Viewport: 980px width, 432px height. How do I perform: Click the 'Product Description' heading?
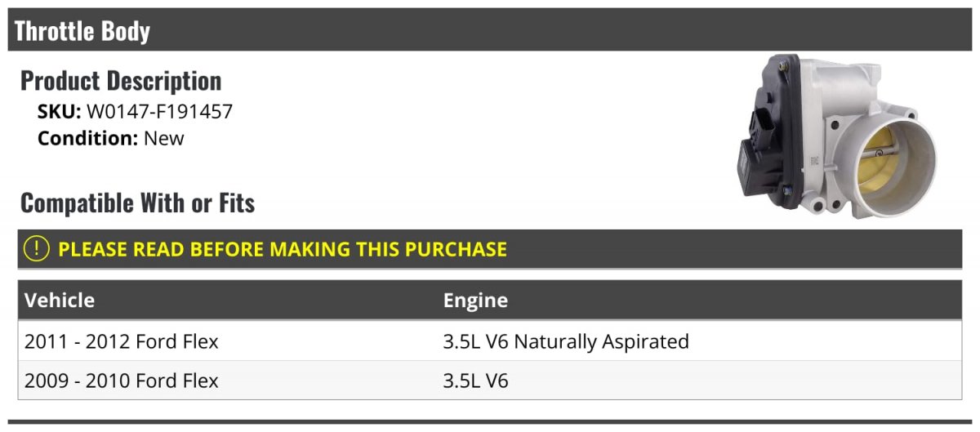(121, 81)
